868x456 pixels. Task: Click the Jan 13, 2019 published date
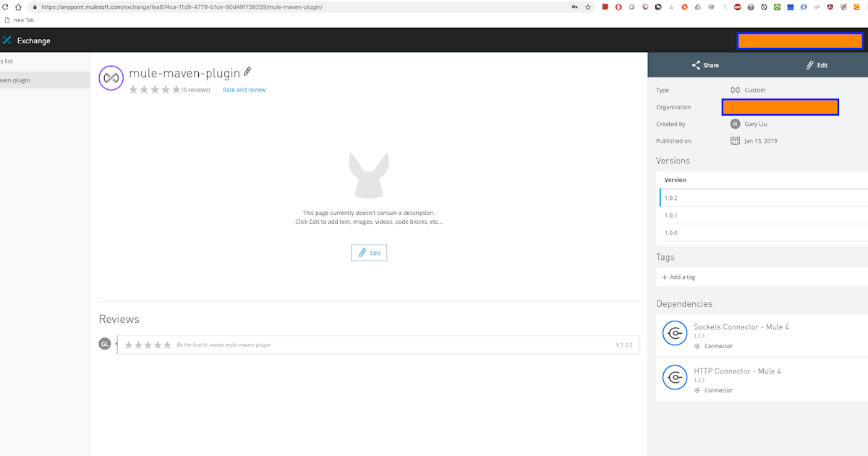761,141
